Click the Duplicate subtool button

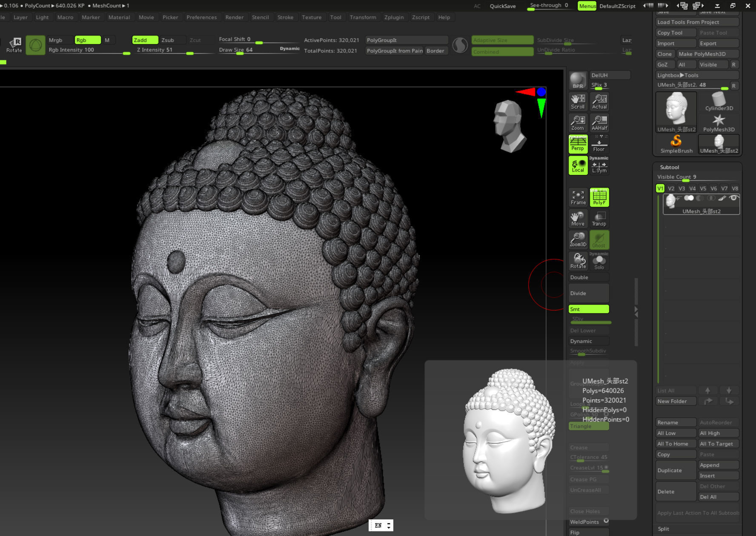coord(676,470)
